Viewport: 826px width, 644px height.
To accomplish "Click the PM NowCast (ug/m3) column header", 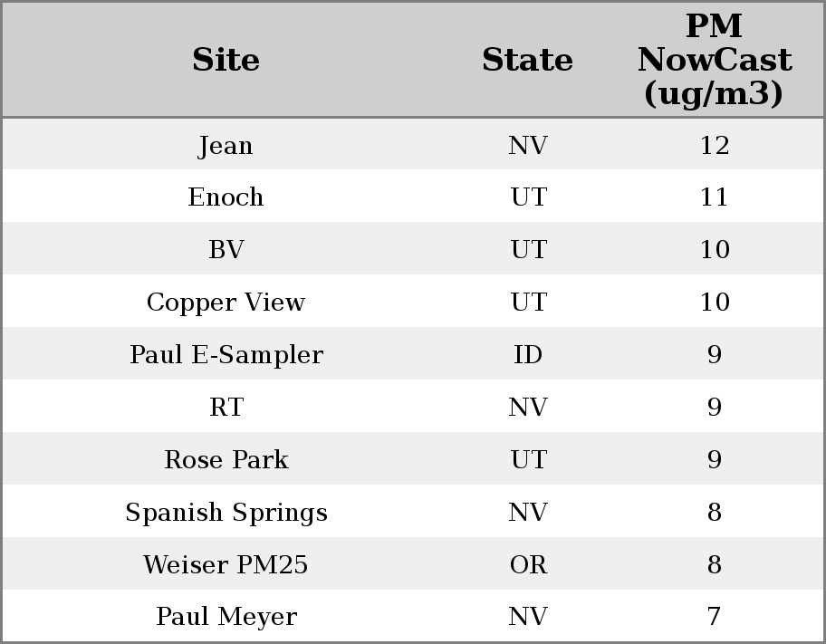I will (714, 61).
